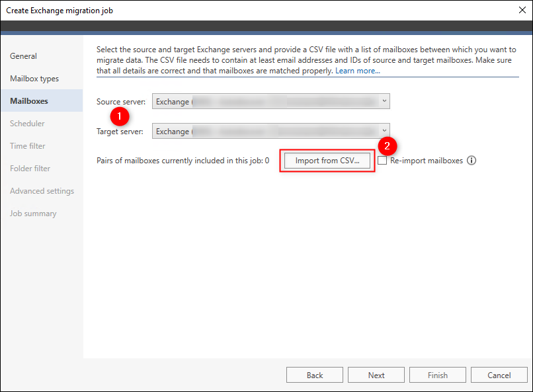Close the Create Exchange migration job window
The image size is (533, 392).
(522, 10)
